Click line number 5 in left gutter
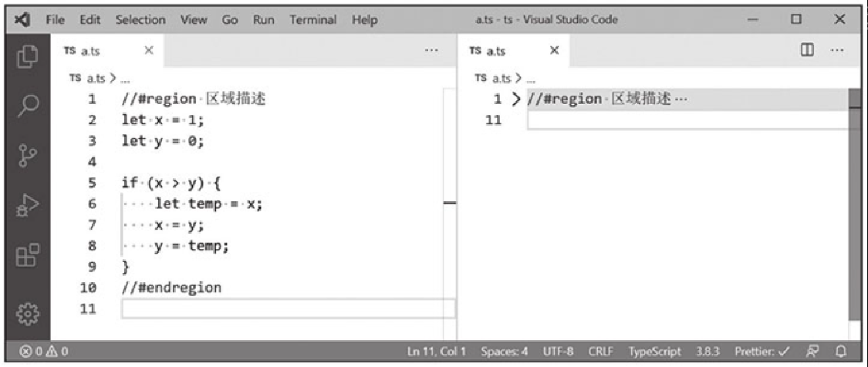Screen dimensions: 868x367 (92, 183)
